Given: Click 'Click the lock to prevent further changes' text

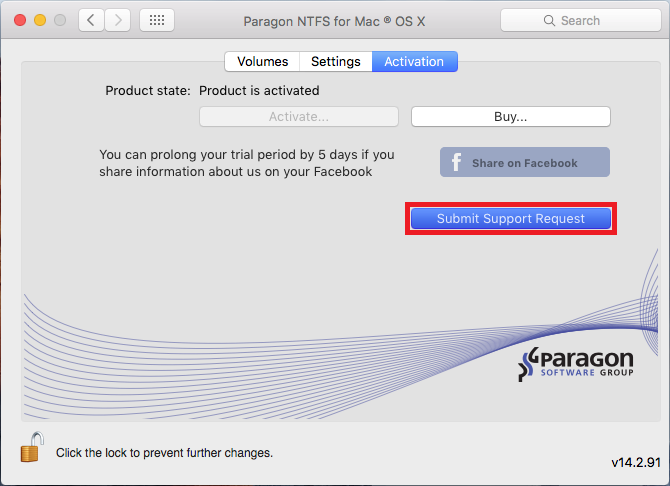Looking at the screenshot, I should click(x=165, y=453).
